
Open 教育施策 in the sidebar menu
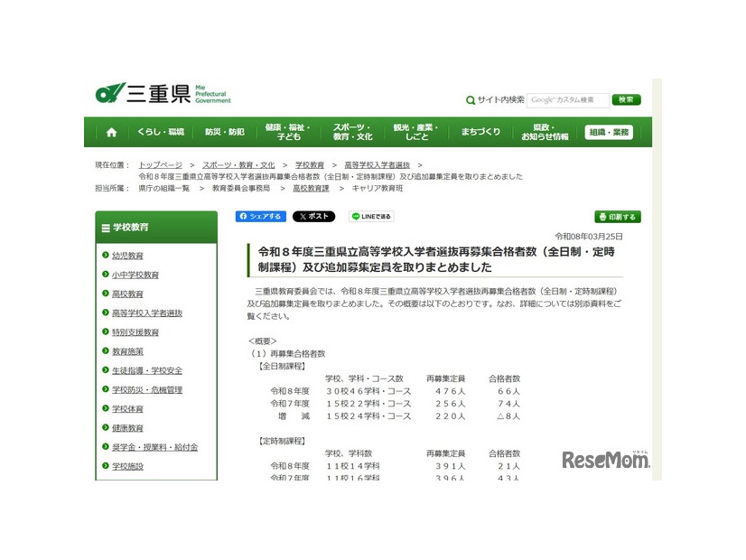click(126, 351)
